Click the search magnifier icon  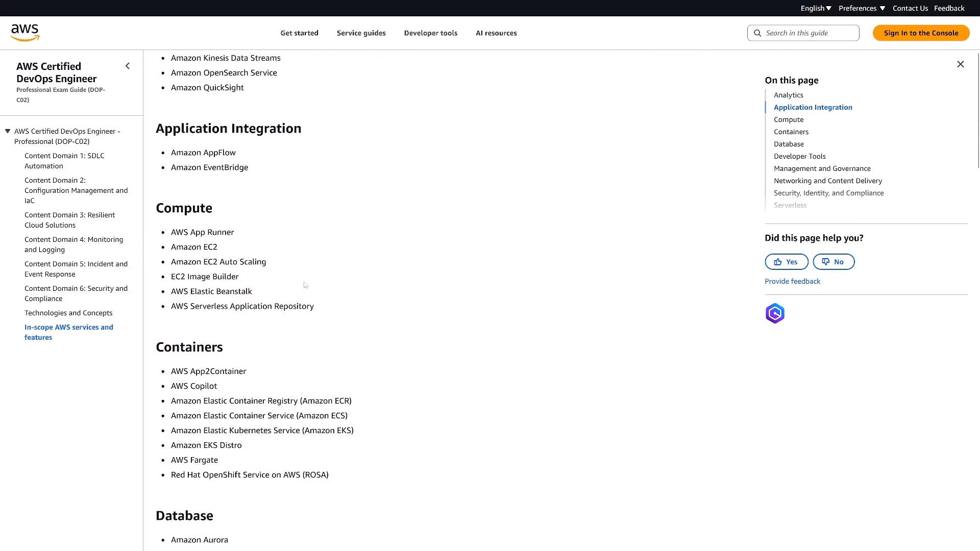pyautogui.click(x=757, y=33)
